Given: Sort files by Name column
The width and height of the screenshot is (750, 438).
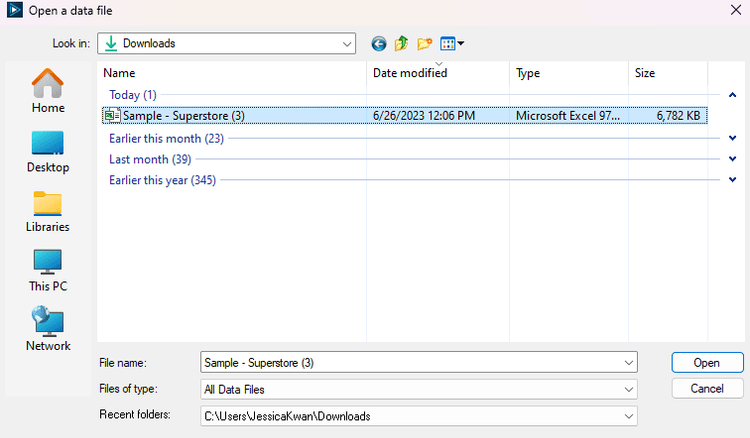Looking at the screenshot, I should tap(120, 73).
